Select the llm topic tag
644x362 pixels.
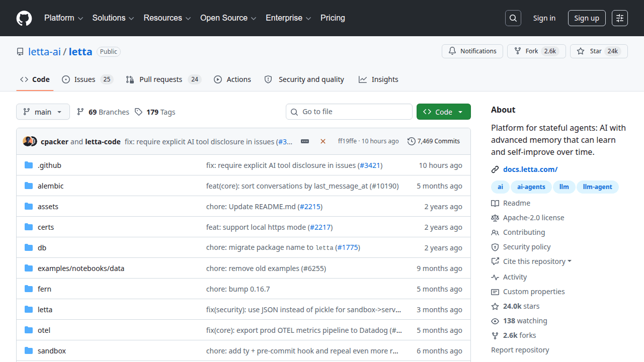(564, 187)
